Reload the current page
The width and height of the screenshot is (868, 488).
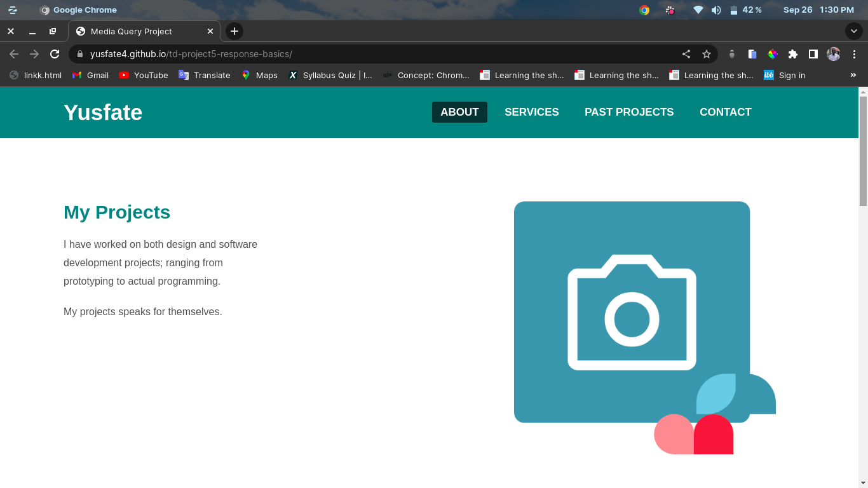[55, 54]
